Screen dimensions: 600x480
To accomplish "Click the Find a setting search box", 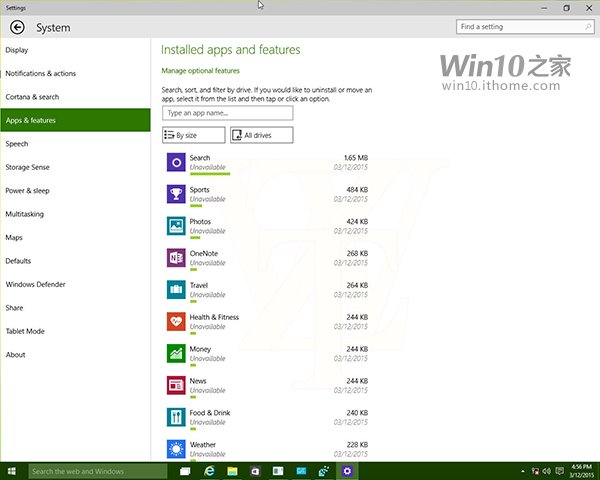I will pyautogui.click(x=525, y=27).
